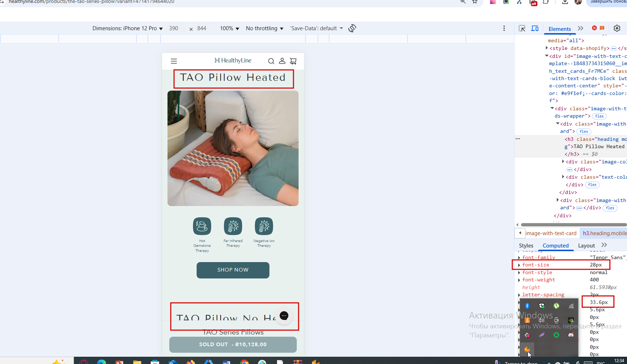This screenshot has width=627, height=364.
Task: Show more style pane tabs
Action: pyautogui.click(x=604, y=245)
